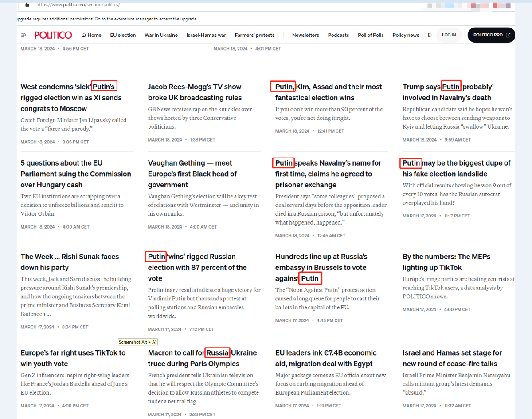
Task: Click the March 17, 2024 2:39 PM CET timestamp
Action: pyautogui.click(x=182, y=415)
